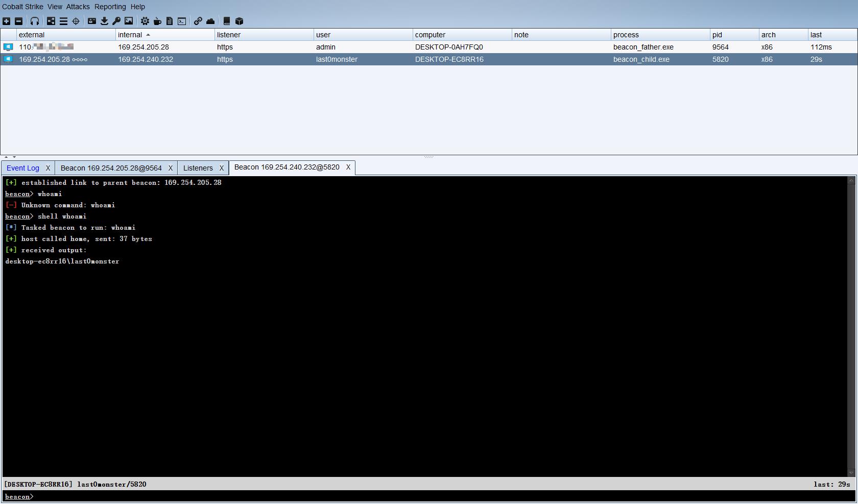
Task: Open downloaded files arrow icon
Action: [104, 21]
